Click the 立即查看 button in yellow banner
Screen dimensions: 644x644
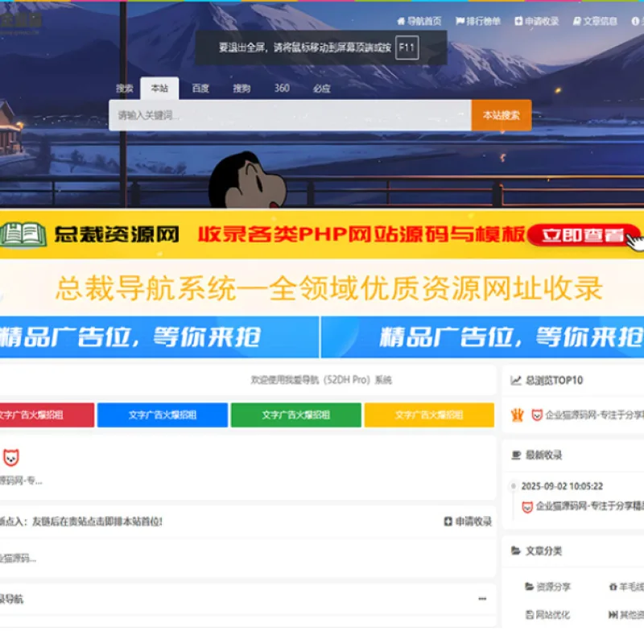pyautogui.click(x=582, y=235)
